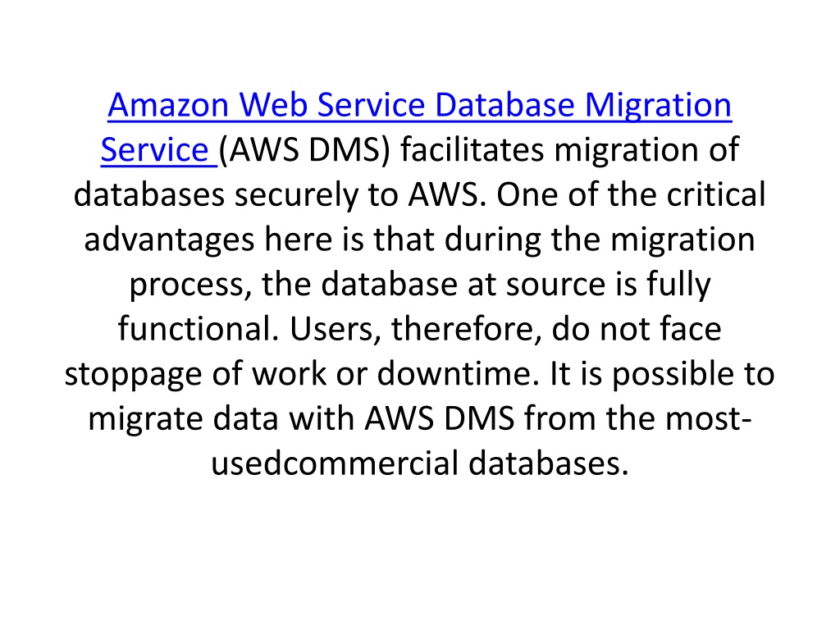
Task: Click the word "downtime." in the text
Action: 458,374
